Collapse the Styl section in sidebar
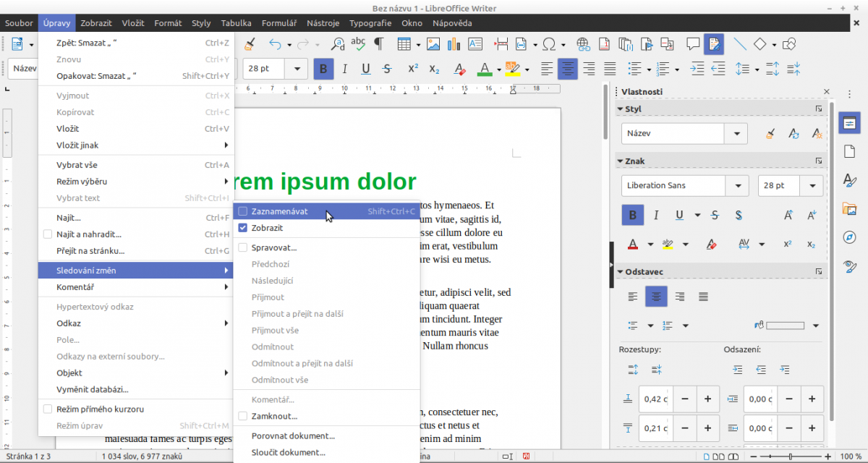 [621, 109]
